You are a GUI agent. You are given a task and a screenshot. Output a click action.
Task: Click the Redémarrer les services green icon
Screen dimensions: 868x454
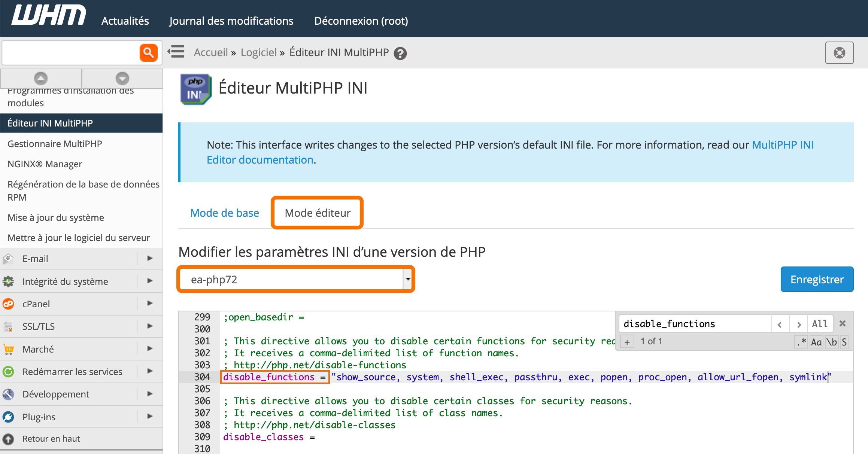click(8, 372)
